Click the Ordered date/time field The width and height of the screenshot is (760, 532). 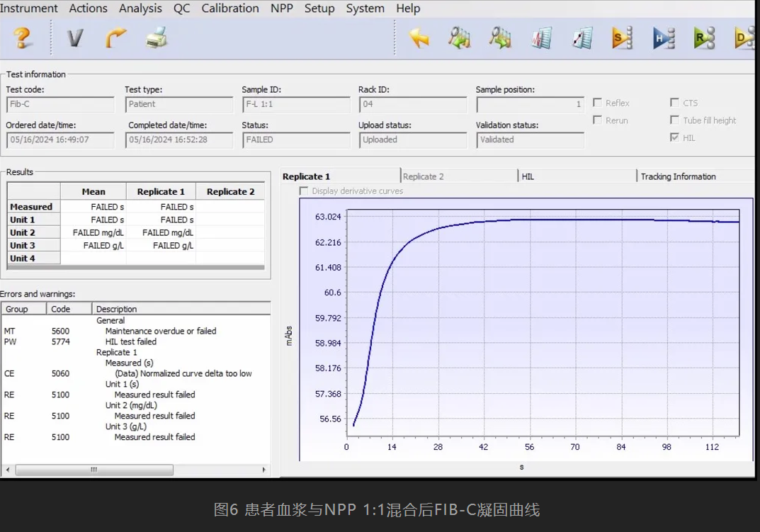tap(60, 140)
